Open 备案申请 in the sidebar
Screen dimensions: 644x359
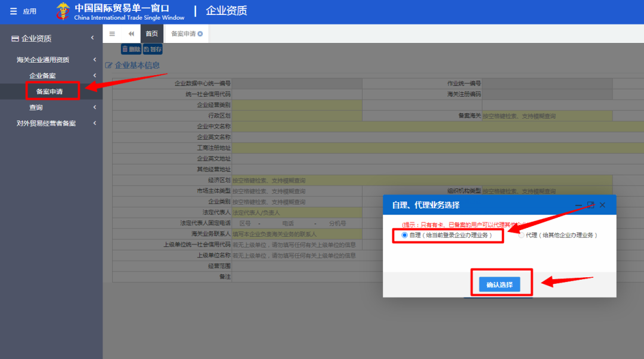click(49, 92)
